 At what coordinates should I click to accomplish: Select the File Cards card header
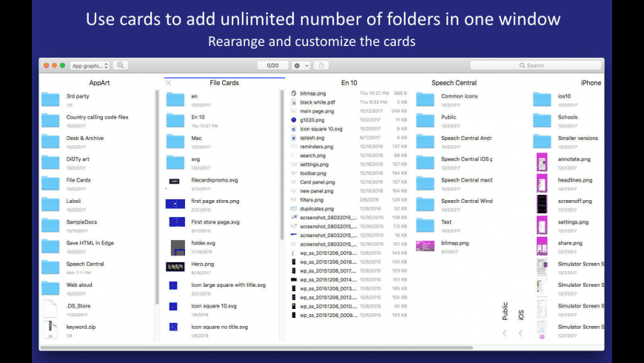tap(224, 83)
